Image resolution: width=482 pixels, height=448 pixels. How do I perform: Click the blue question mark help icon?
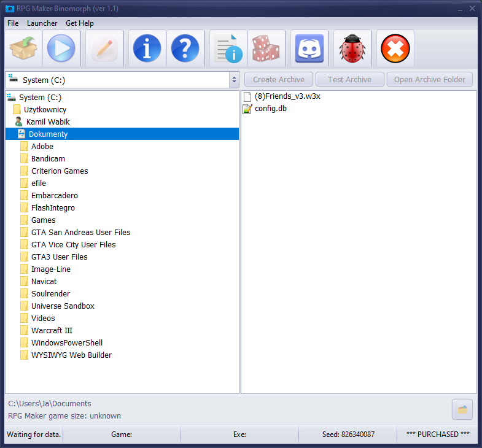pos(185,48)
